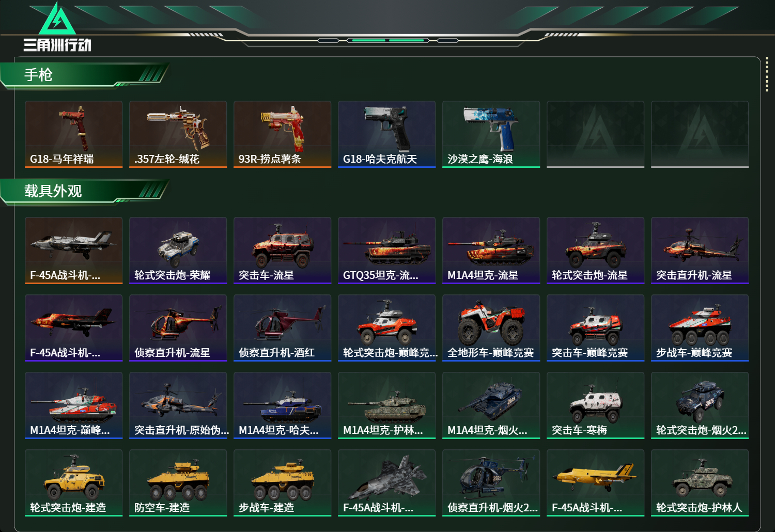Choose the .357左轮-缄花 revolver skin
The height and width of the screenshot is (532, 775).
pos(178,134)
